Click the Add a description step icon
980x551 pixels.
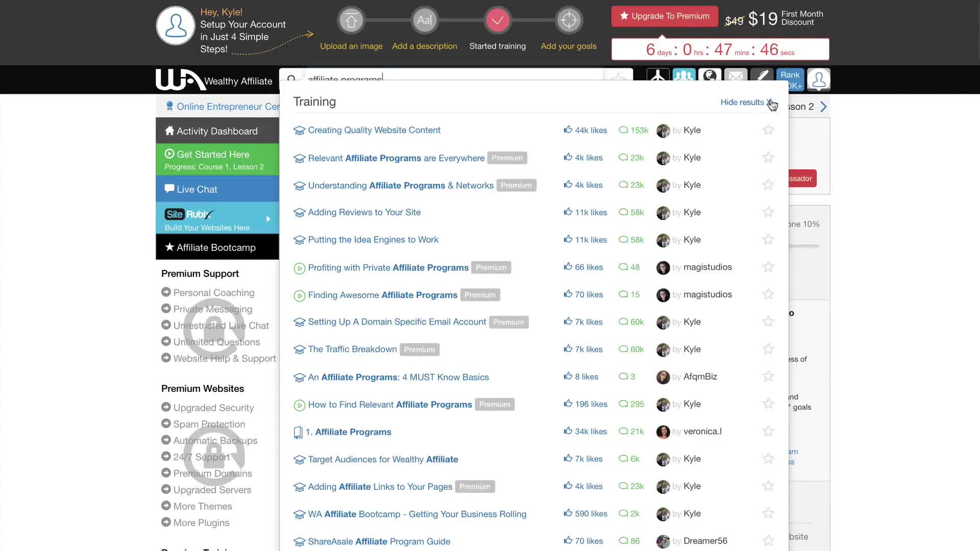pyautogui.click(x=425, y=20)
